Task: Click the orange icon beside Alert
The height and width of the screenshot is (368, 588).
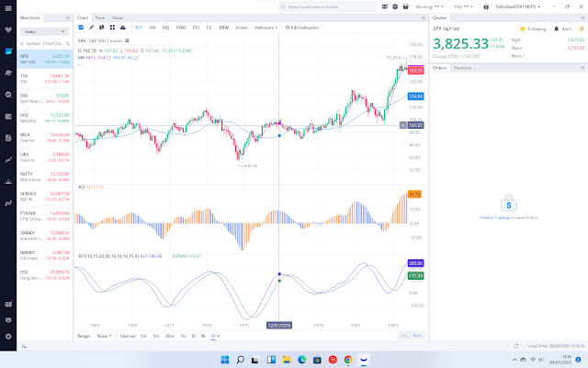Action: (582, 29)
